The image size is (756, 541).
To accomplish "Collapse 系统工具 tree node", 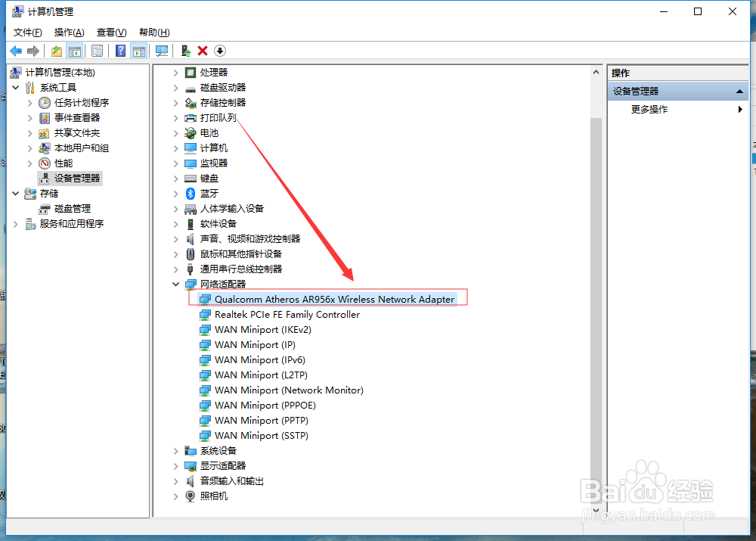I will click(x=16, y=87).
